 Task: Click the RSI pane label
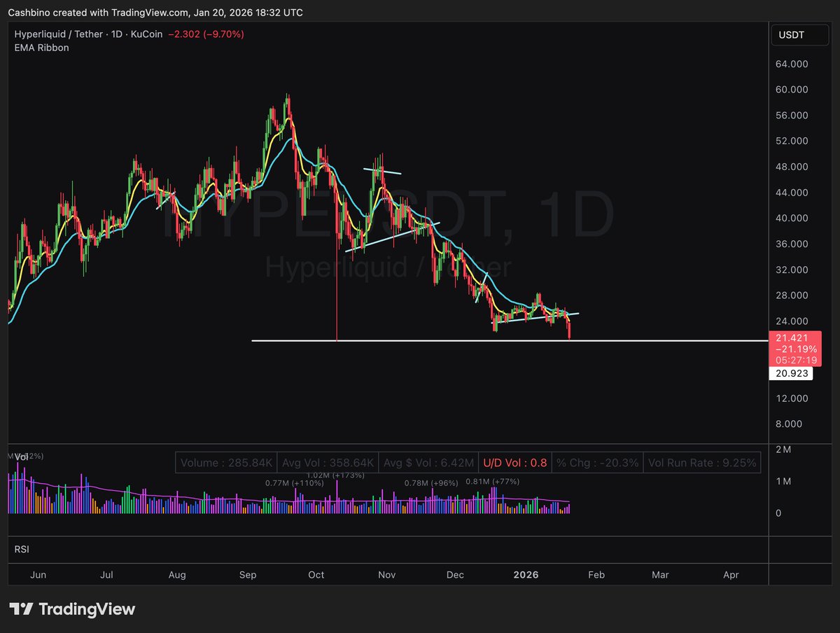click(x=22, y=550)
